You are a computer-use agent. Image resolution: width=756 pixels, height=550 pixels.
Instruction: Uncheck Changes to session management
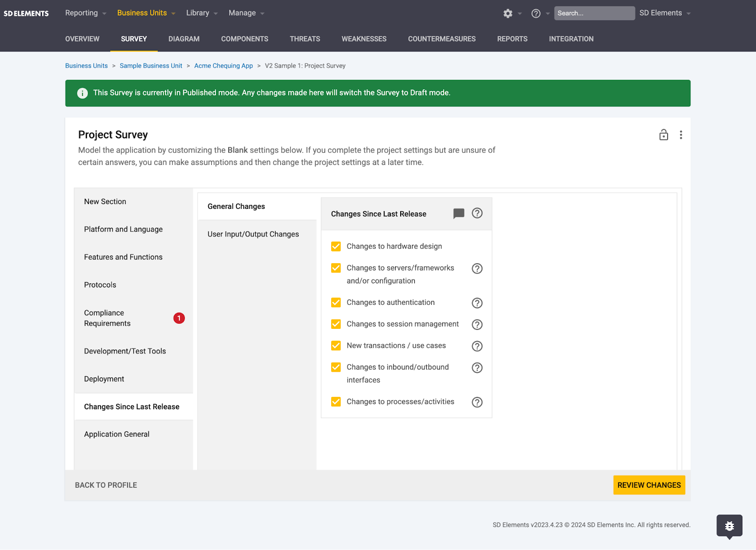coord(336,324)
